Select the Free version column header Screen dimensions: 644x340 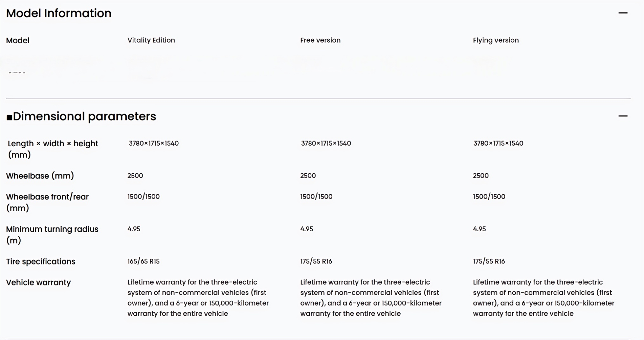pyautogui.click(x=320, y=40)
